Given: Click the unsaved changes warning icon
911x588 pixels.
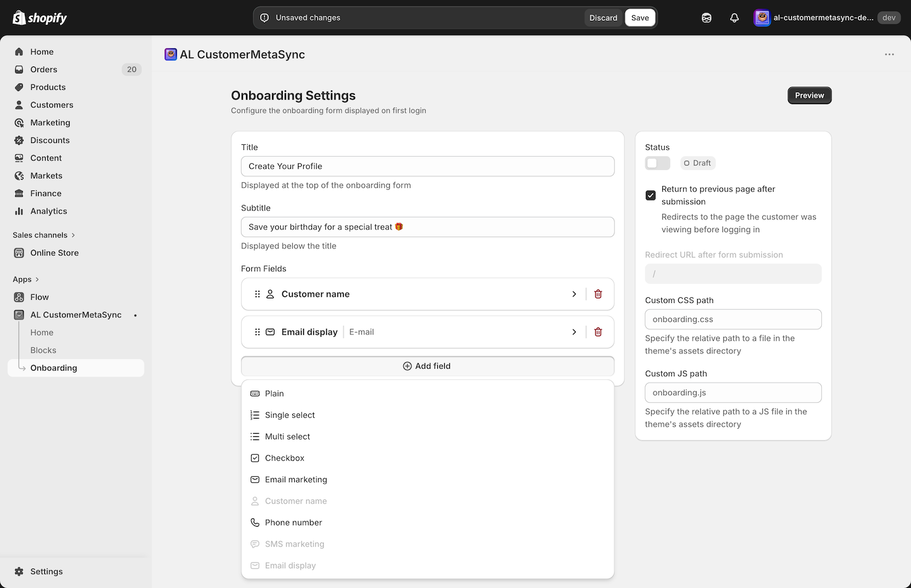Looking at the screenshot, I should (x=264, y=18).
